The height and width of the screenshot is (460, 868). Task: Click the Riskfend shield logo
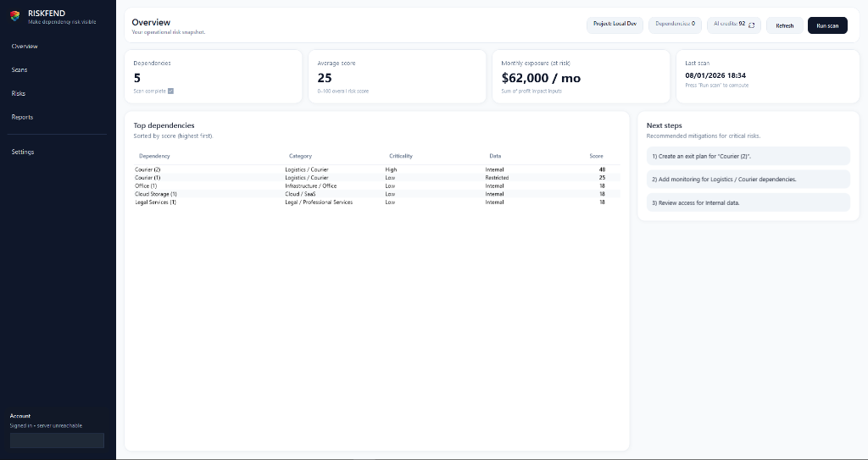coord(15,16)
